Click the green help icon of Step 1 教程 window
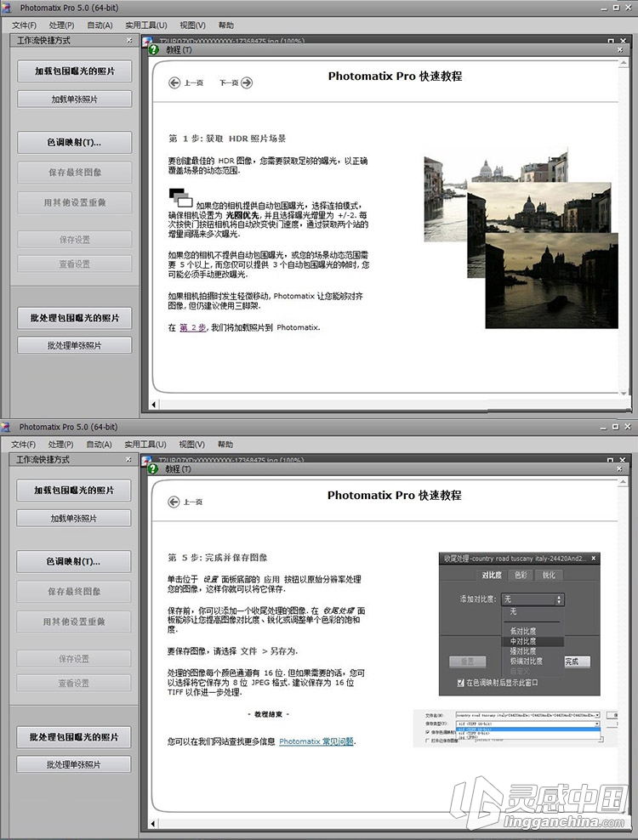The image size is (638, 840). (154, 50)
